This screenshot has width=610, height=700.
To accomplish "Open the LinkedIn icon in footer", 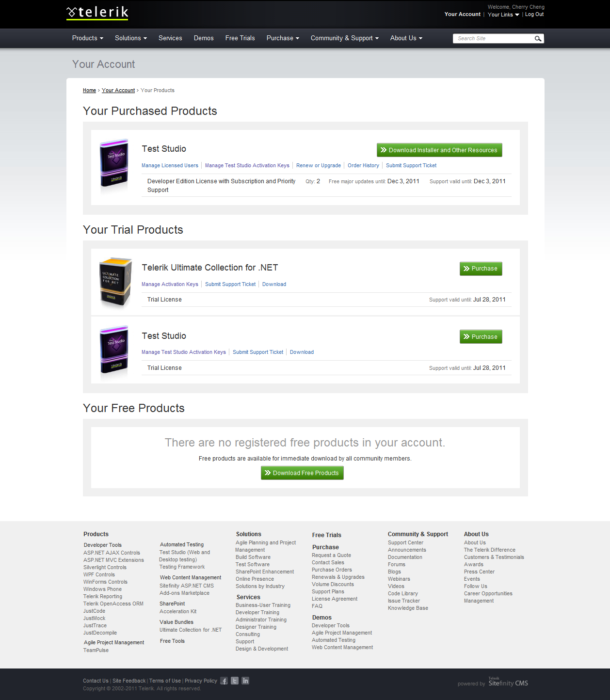I will click(245, 681).
